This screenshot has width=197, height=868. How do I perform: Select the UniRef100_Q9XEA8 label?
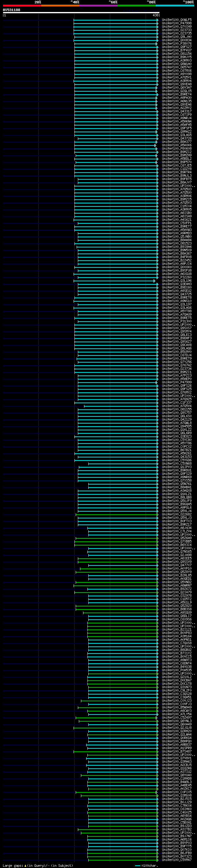pos(177,84)
